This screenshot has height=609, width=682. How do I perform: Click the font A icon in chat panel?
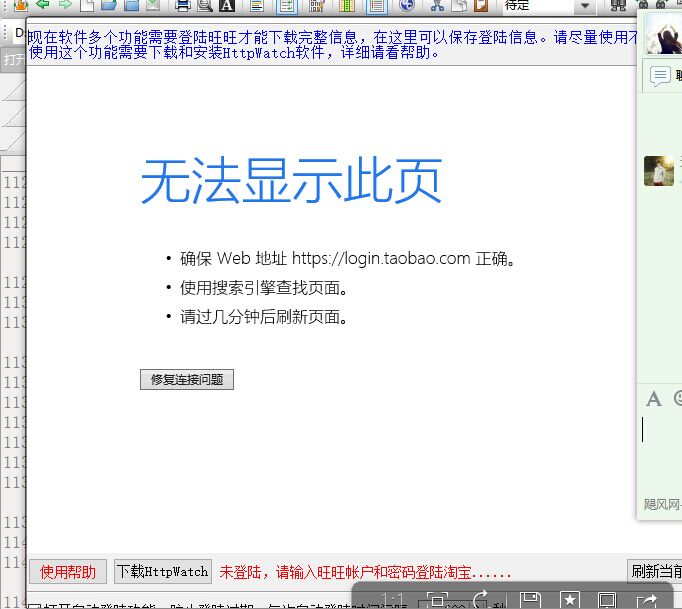[654, 399]
